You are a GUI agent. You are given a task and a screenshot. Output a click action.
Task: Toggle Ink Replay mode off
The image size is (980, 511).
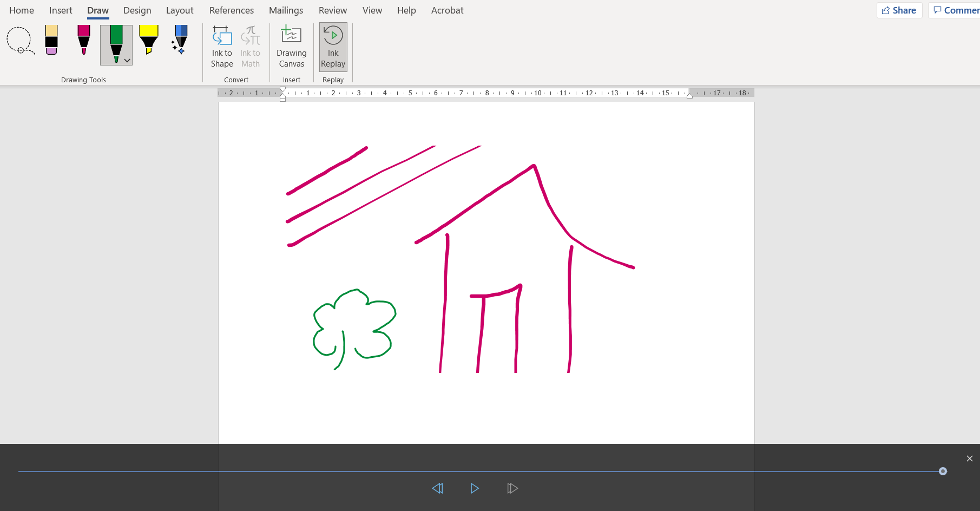point(333,46)
